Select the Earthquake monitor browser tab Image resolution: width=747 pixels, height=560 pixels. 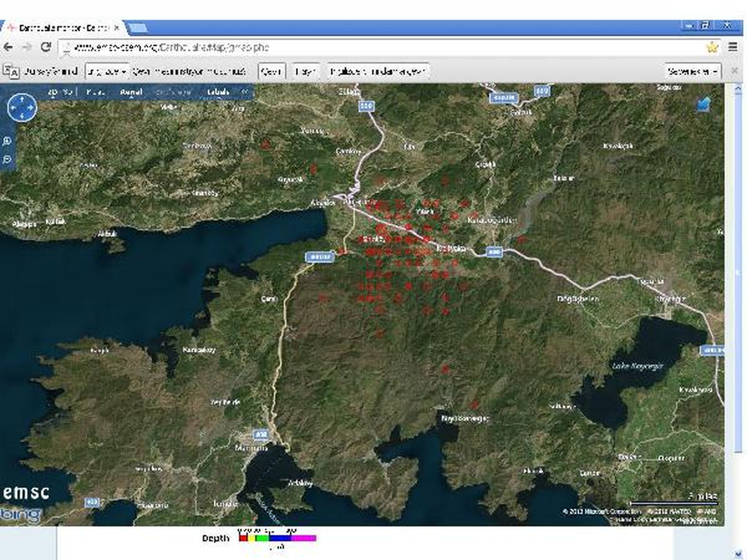tap(63, 28)
